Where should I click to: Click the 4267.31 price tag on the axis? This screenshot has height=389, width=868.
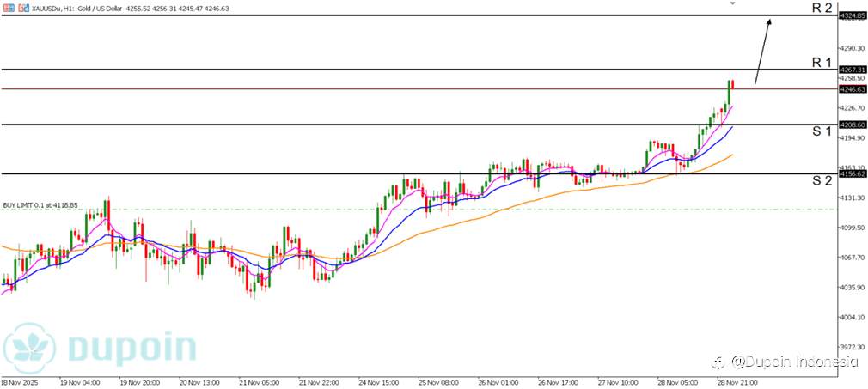pos(853,70)
